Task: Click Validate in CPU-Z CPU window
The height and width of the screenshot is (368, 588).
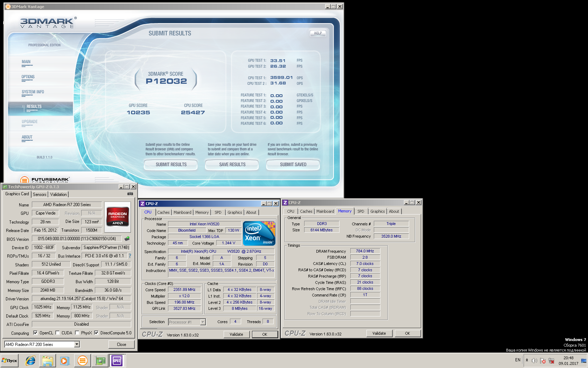Action: (236, 334)
